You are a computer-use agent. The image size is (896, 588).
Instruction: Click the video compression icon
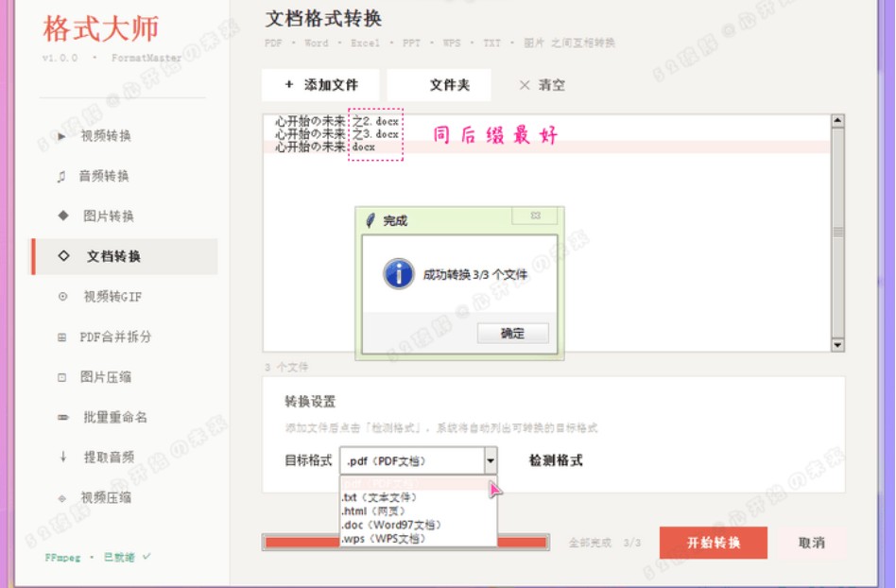tap(61, 498)
